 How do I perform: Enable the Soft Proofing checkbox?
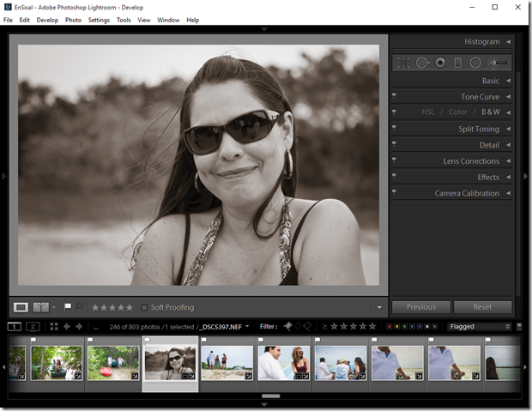(144, 307)
